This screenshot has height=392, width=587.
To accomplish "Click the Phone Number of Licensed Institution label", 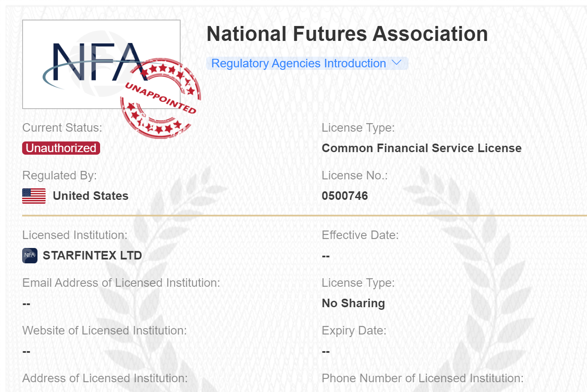I will [x=423, y=378].
